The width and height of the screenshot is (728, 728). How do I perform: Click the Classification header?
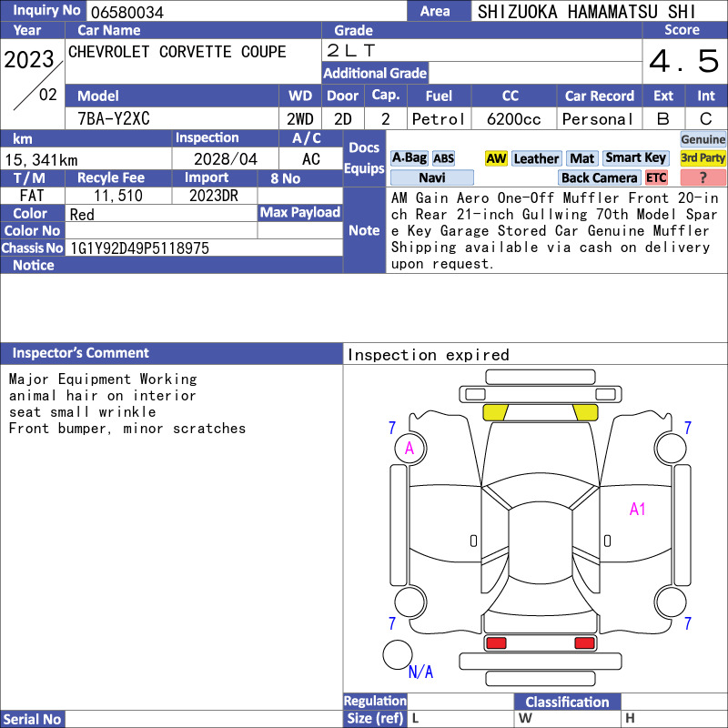[x=567, y=702]
